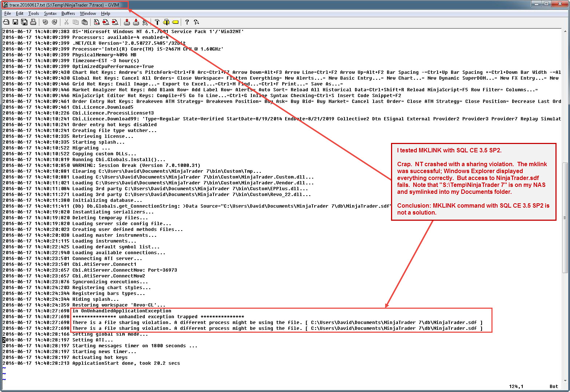Open Vim help with question mark icon
The width and height of the screenshot is (570, 392).
click(x=187, y=22)
